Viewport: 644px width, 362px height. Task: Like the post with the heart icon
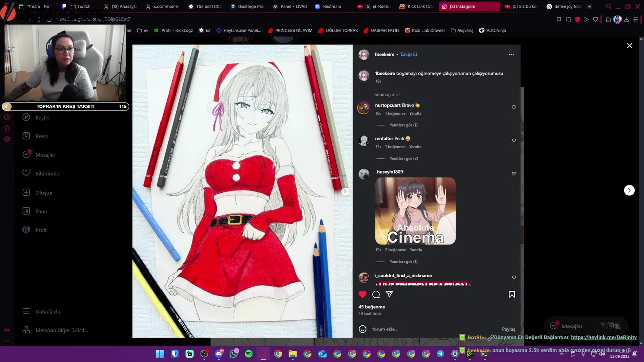362,294
